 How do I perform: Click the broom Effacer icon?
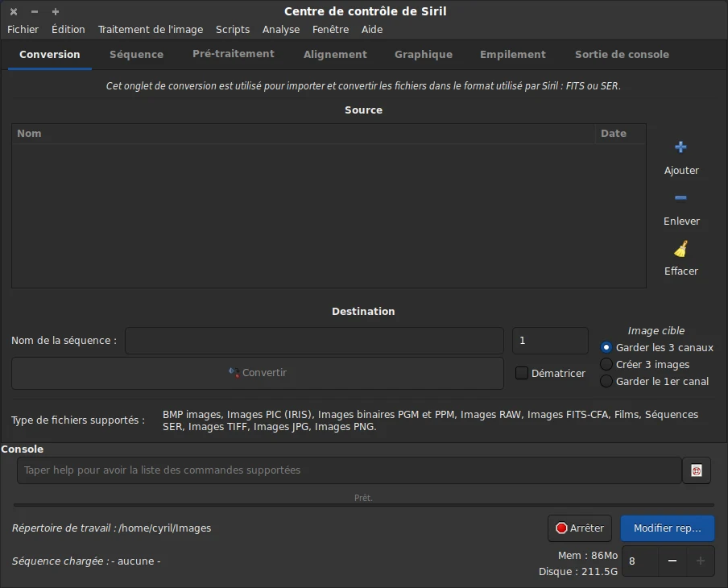tap(680, 248)
